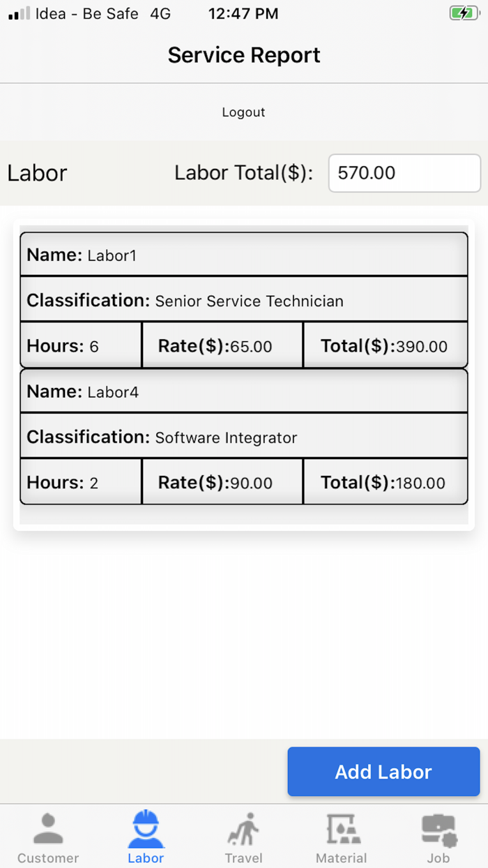Click the Rate 90.00 cell for Labor4
488x868 pixels.
222,481
